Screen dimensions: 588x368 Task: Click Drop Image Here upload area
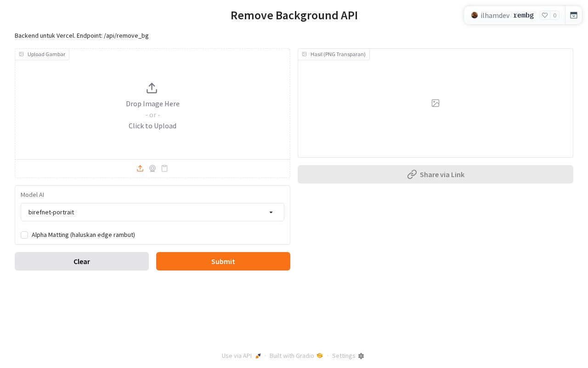click(x=153, y=104)
